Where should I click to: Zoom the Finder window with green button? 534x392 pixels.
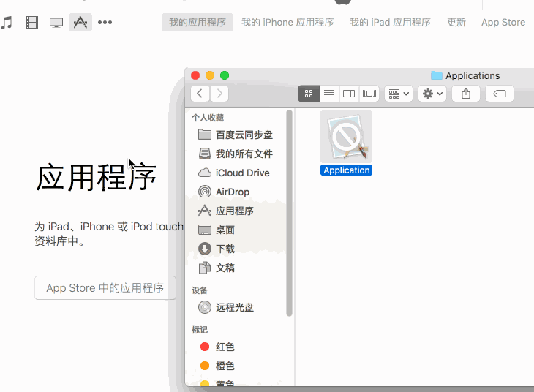coord(225,75)
